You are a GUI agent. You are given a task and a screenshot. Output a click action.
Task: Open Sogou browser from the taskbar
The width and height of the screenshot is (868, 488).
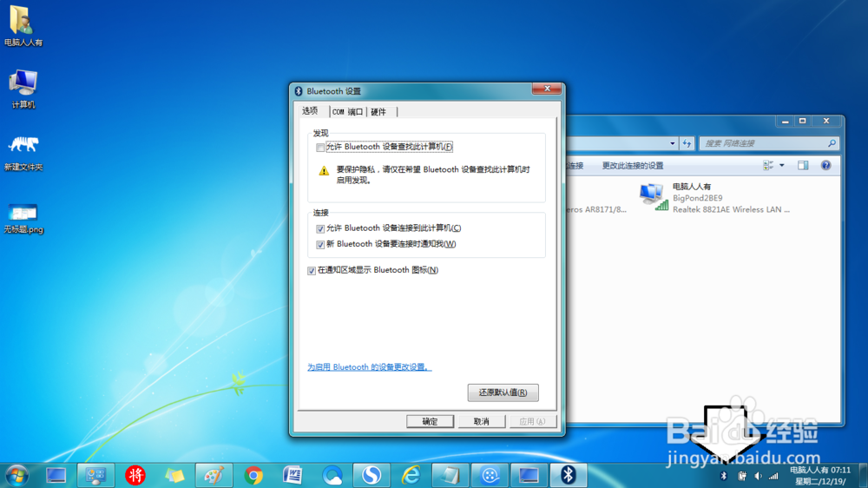[372, 475]
